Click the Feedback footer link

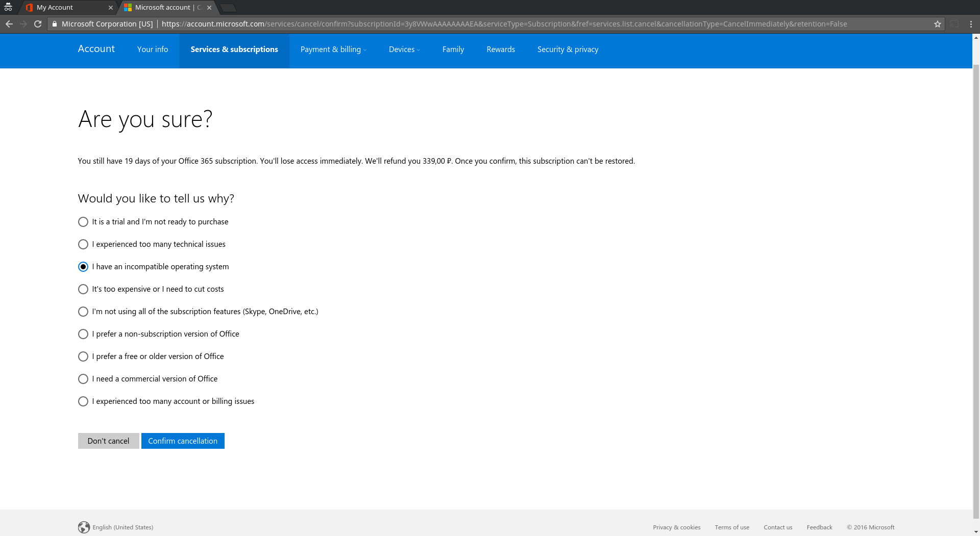pos(819,527)
